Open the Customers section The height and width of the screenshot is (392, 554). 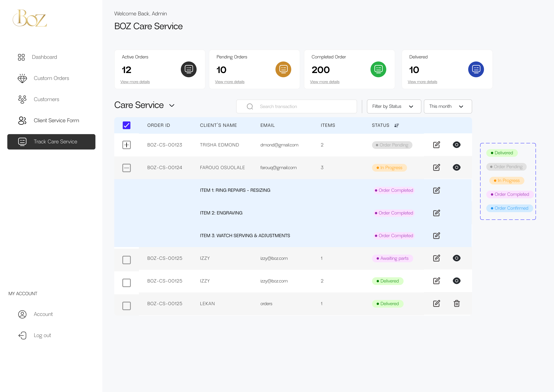(x=46, y=99)
